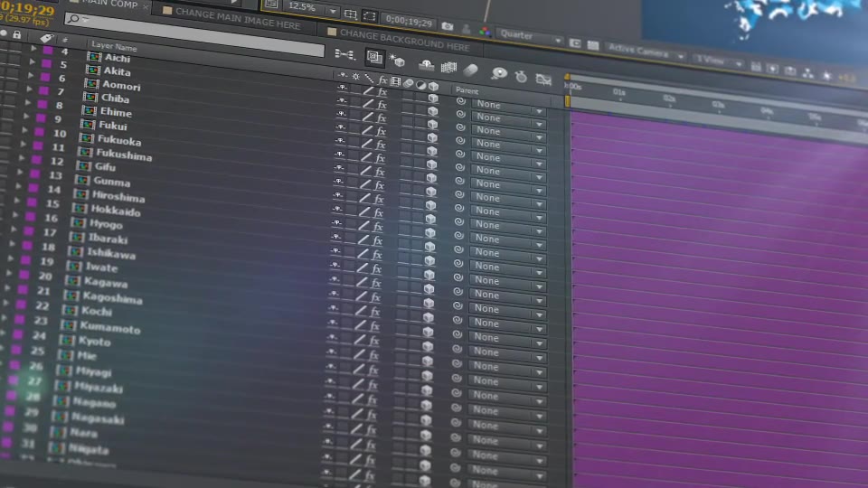This screenshot has width=868, height=488.
Task: Click the Lock column header icon
Action: [x=17, y=35]
